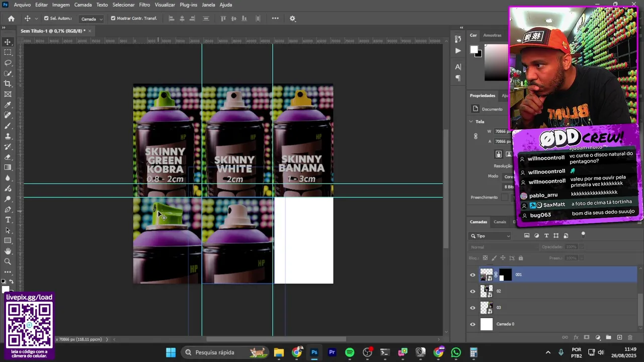Collapse the Tela properties section
This screenshot has height=362, width=644.
[x=471, y=121]
